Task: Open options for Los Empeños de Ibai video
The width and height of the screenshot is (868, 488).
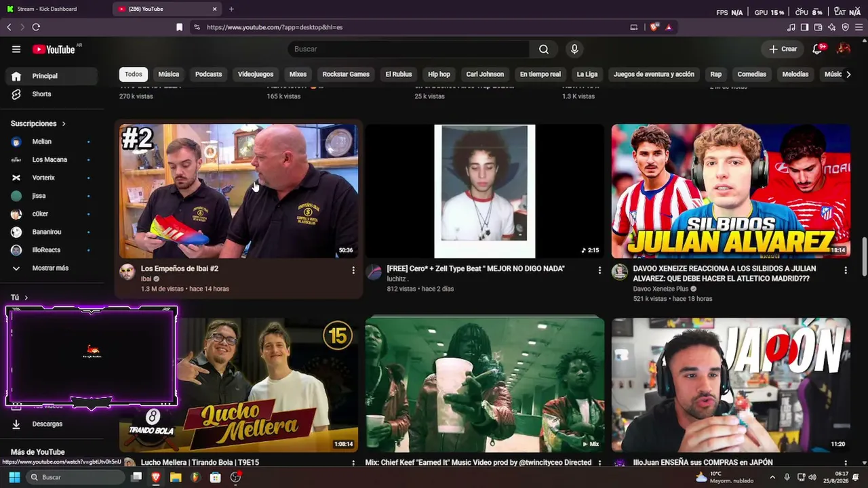Action: (x=353, y=270)
